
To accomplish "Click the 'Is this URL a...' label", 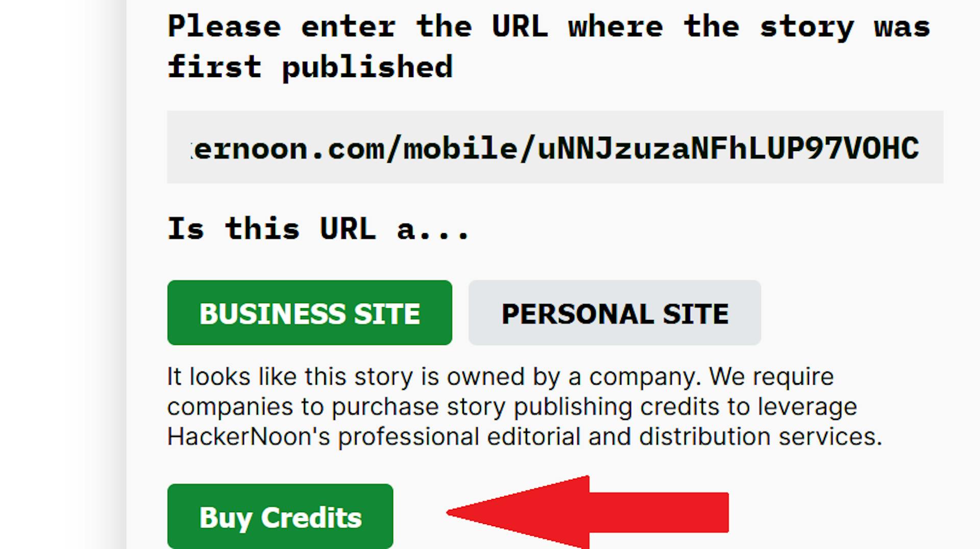I will (318, 229).
